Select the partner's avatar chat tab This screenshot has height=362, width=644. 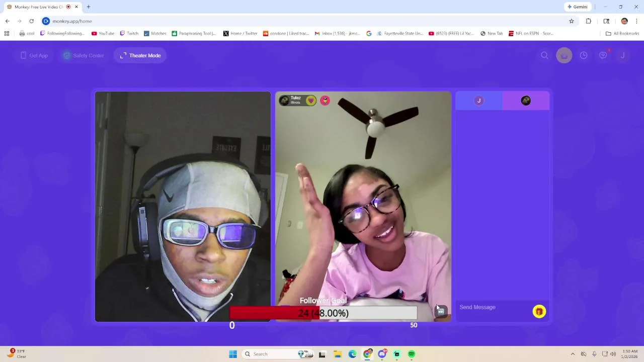tap(526, 101)
